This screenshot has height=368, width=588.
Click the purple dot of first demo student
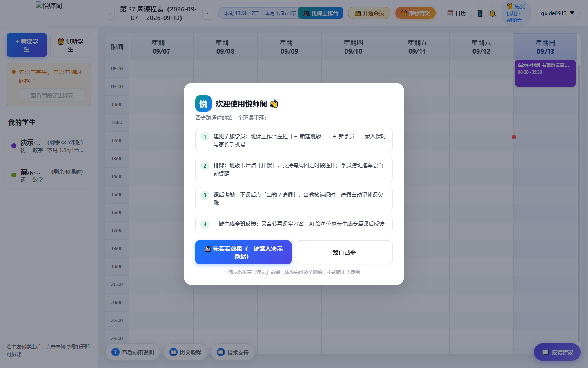pos(14,145)
